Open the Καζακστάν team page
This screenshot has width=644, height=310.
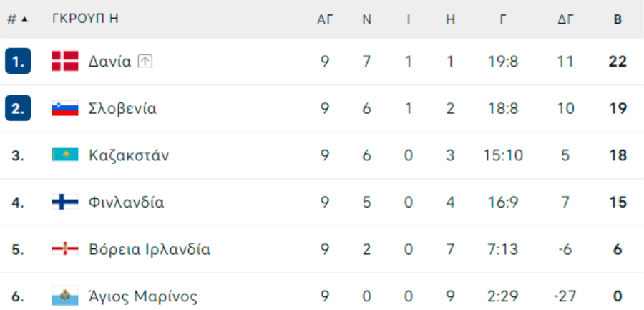129,155
